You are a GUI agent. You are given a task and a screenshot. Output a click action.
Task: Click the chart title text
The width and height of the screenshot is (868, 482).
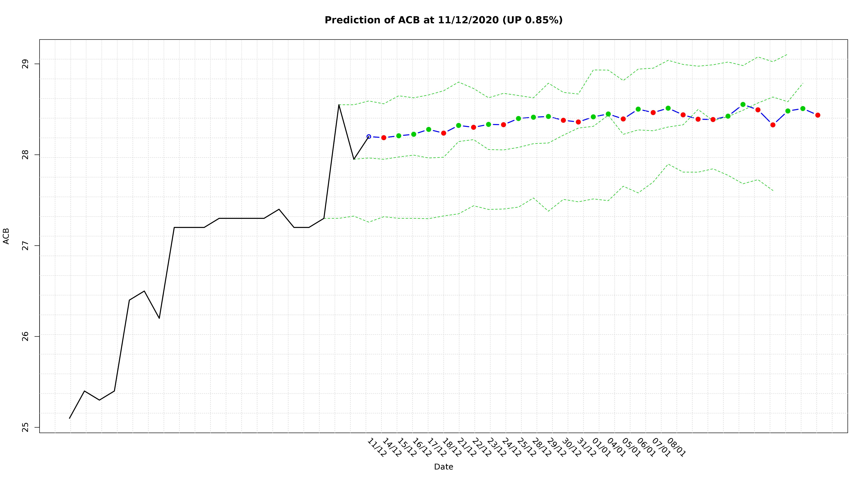pos(443,20)
